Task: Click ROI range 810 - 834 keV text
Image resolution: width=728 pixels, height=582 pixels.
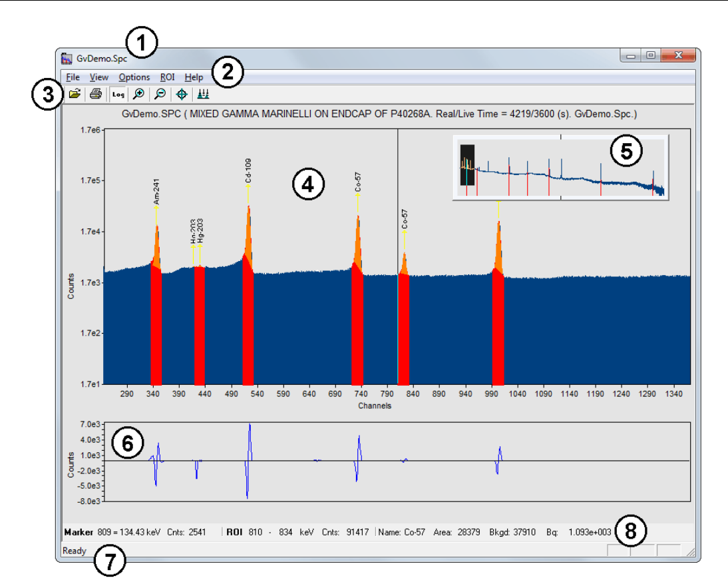Action: point(270,532)
